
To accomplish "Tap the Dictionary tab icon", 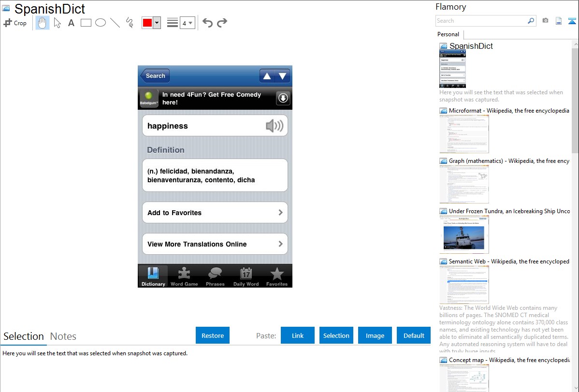I will [153, 276].
